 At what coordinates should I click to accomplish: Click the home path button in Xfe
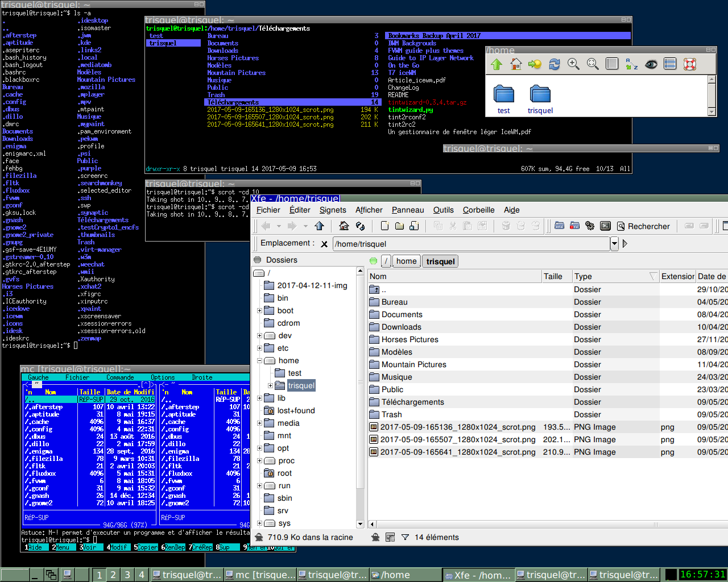pyautogui.click(x=406, y=261)
